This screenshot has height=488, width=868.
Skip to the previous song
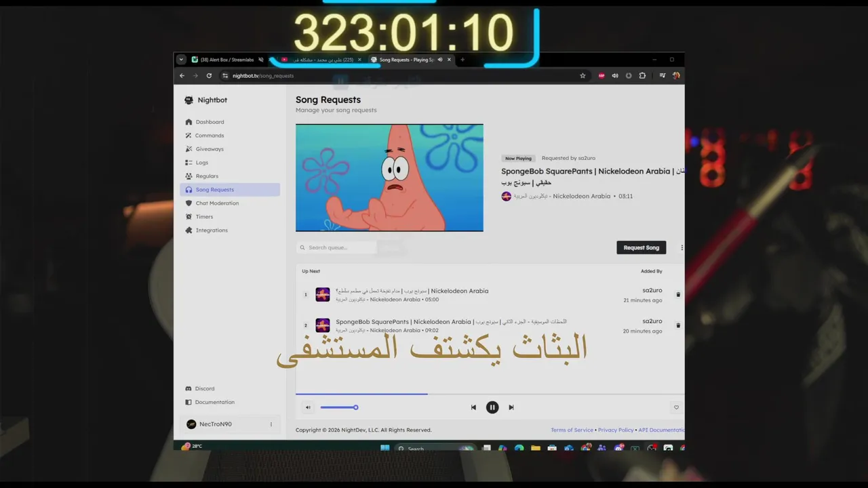coord(473,407)
